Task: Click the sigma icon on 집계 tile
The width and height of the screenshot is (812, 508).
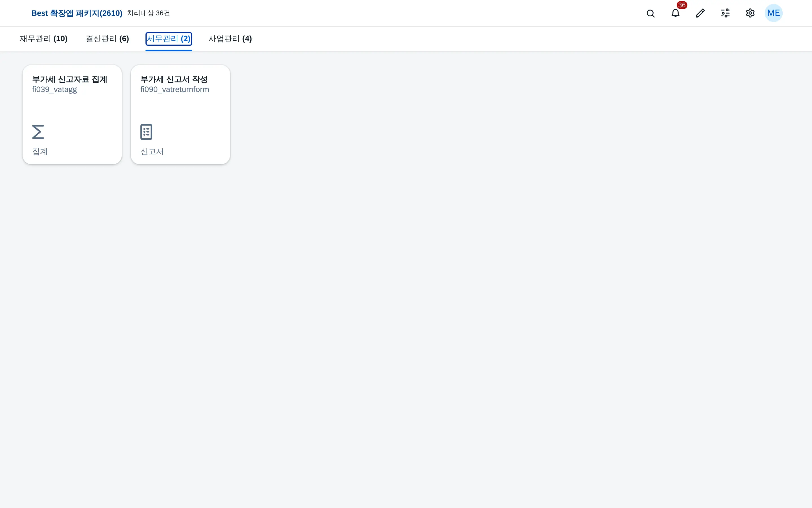Action: point(38,132)
